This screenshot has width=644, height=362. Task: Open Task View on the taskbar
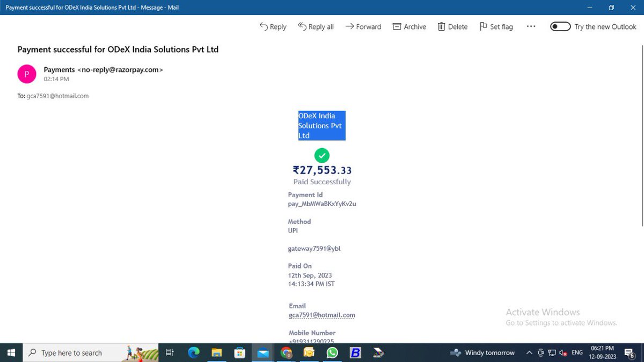tap(170, 353)
